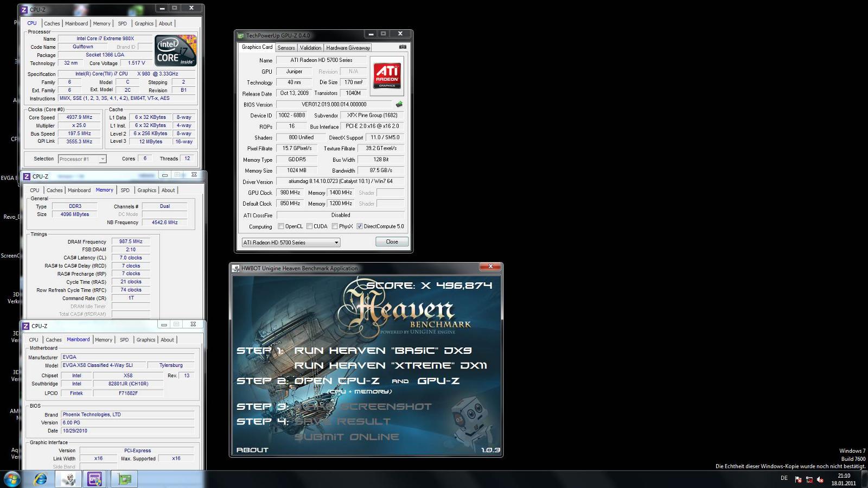Click the score X 496,874 in Heaven window
This screenshot has width=868, height=488.
click(429, 286)
